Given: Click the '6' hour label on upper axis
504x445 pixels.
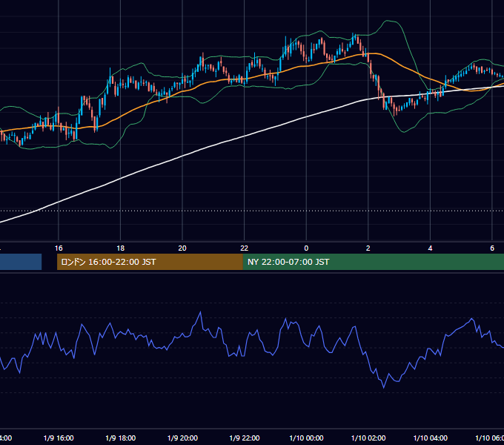Looking at the screenshot, I should pyautogui.click(x=492, y=248).
